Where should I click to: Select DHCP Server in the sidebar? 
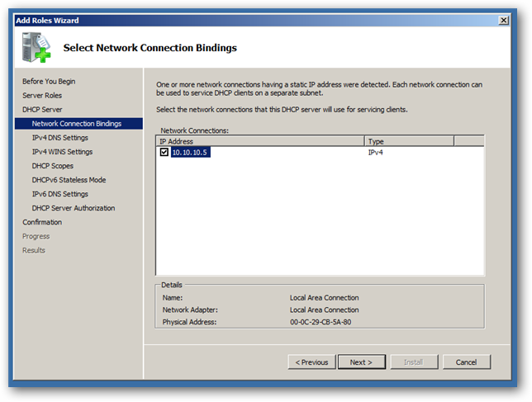pyautogui.click(x=42, y=110)
